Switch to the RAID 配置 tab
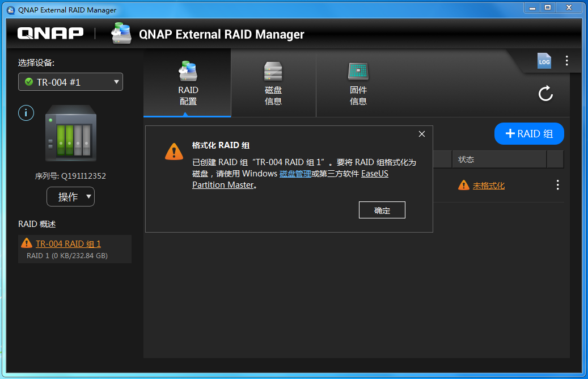The width and height of the screenshot is (588, 379). click(x=188, y=83)
